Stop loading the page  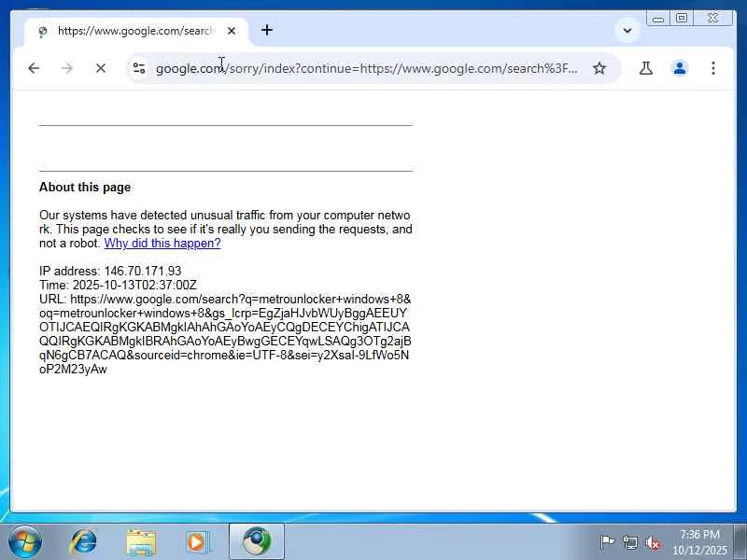coord(101,68)
